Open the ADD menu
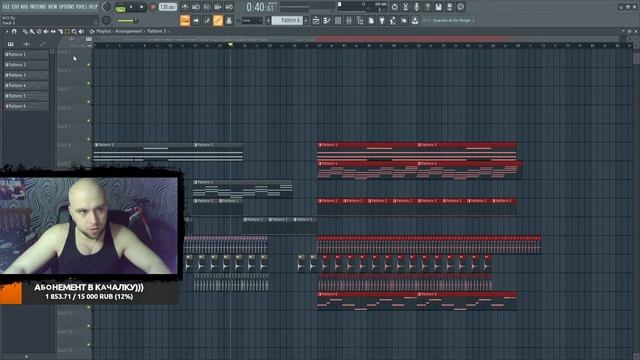 tap(24, 7)
